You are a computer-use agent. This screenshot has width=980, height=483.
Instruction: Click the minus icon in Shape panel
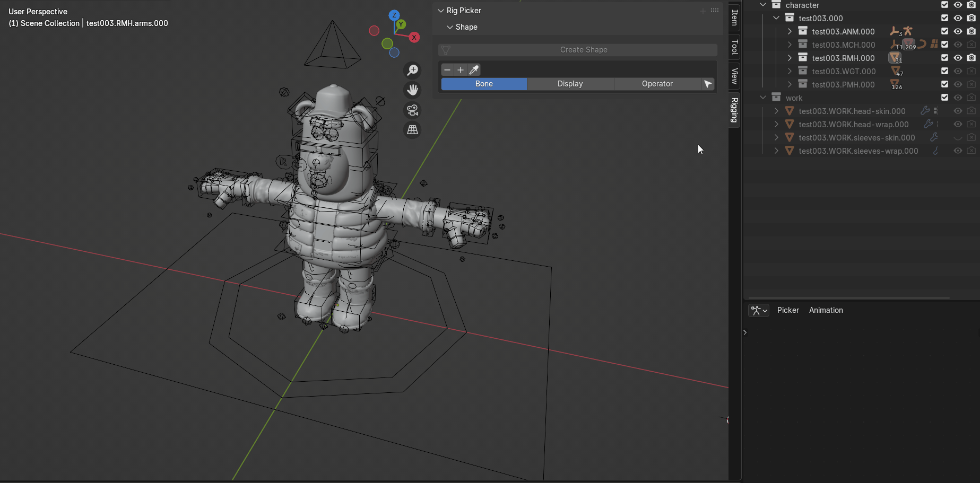[447, 70]
